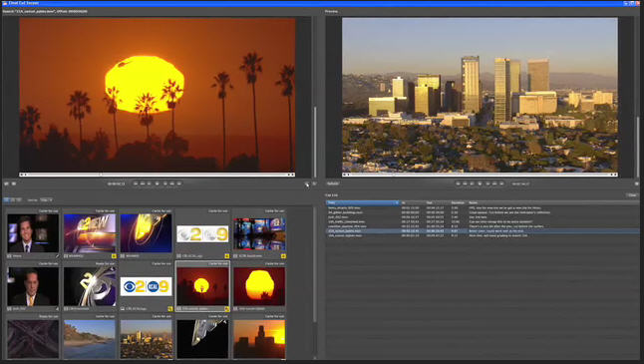Click the Notes column header in cut list
The height and width of the screenshot is (364, 644).
[553, 203]
